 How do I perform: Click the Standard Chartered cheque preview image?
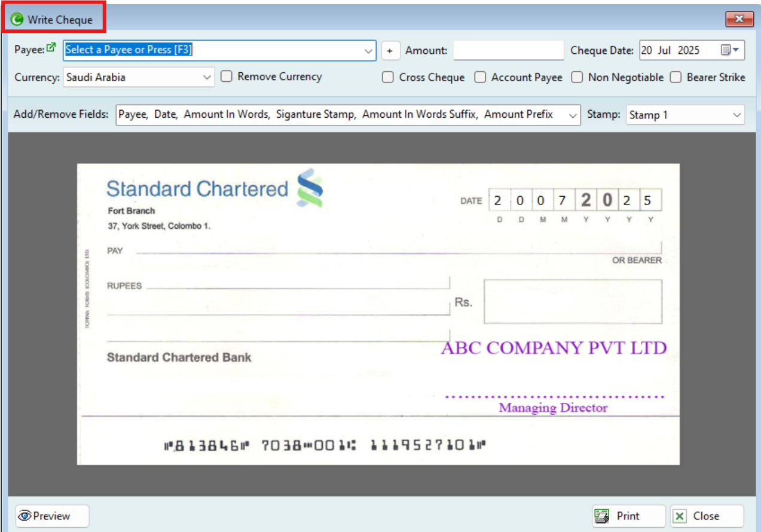click(378, 314)
